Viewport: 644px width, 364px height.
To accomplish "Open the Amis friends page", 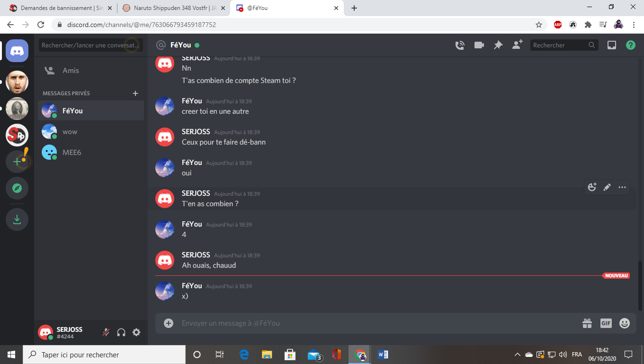I will (x=71, y=70).
